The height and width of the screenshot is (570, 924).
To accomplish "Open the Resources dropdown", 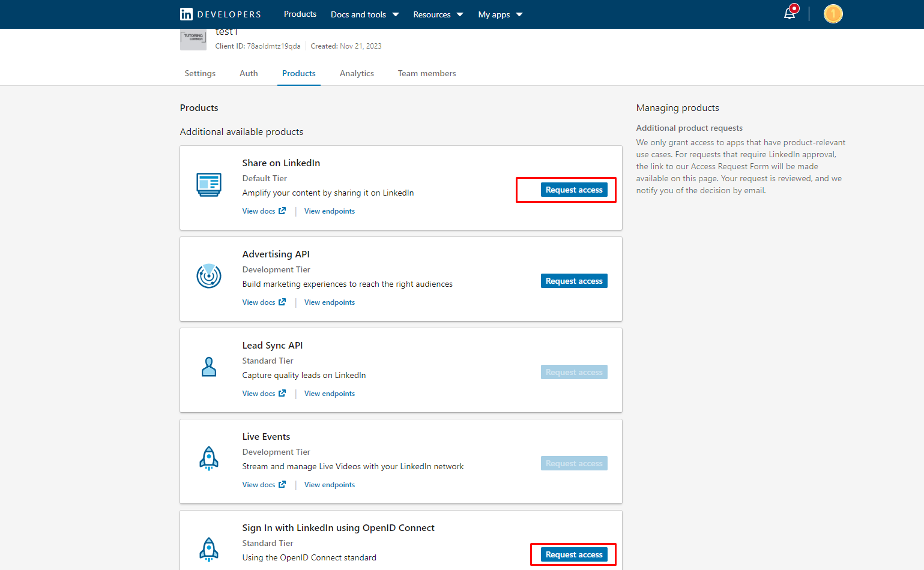I will 438,14.
